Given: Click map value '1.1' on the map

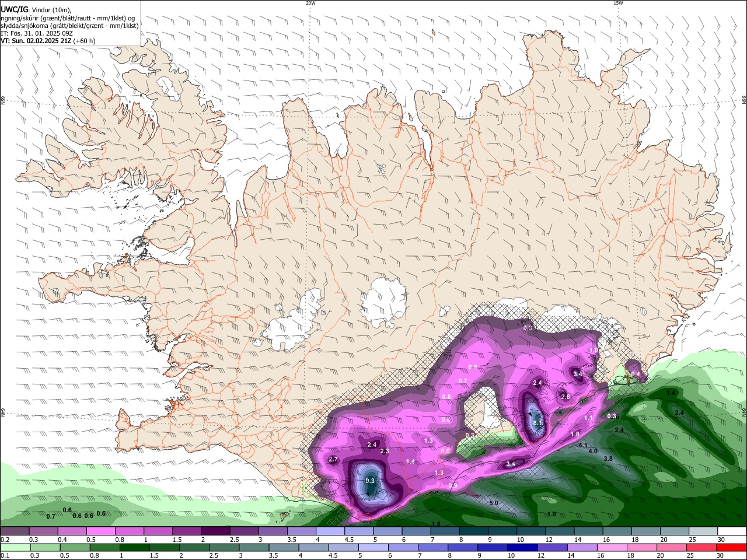Looking at the screenshot, I should (x=588, y=418).
